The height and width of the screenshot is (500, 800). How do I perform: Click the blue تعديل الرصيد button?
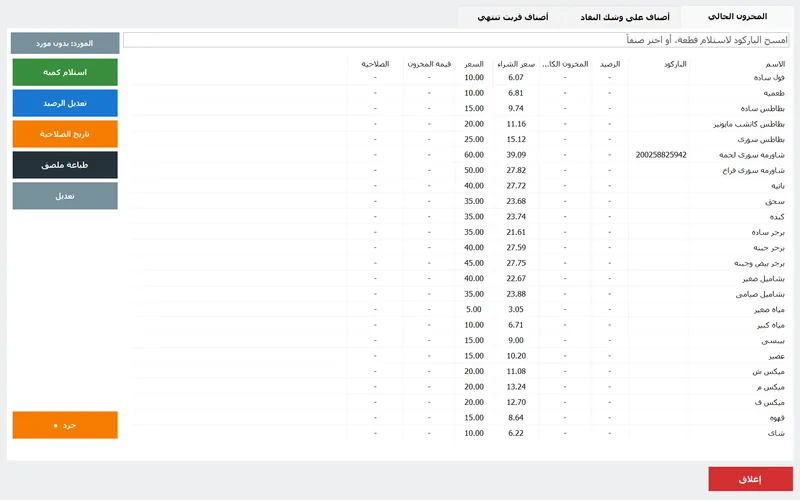tap(65, 103)
